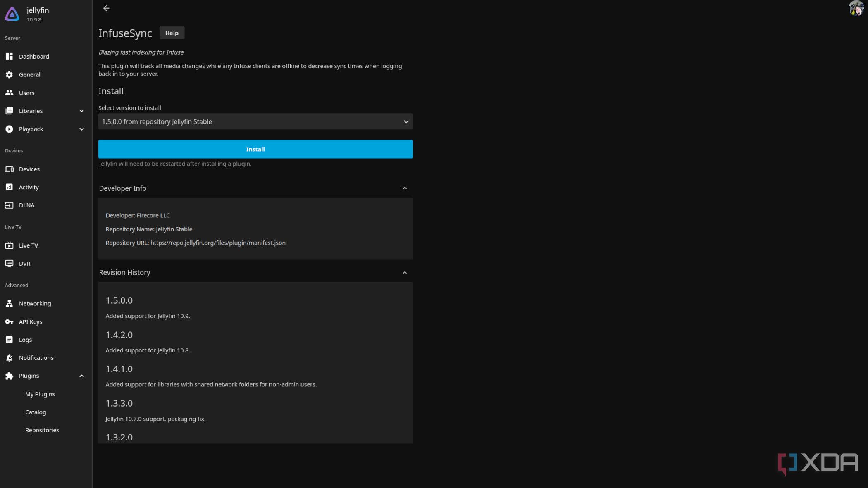
Task: Open API Keys section
Action: click(30, 321)
